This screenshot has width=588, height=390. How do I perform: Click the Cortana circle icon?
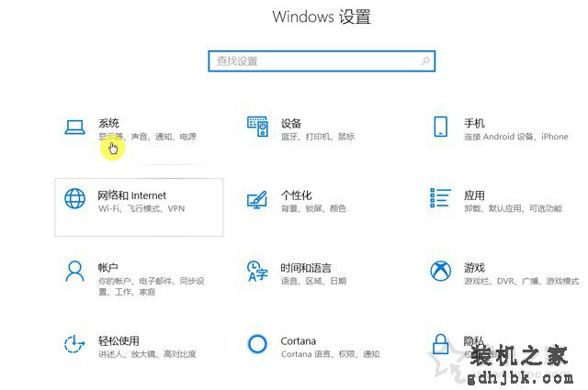point(257,343)
